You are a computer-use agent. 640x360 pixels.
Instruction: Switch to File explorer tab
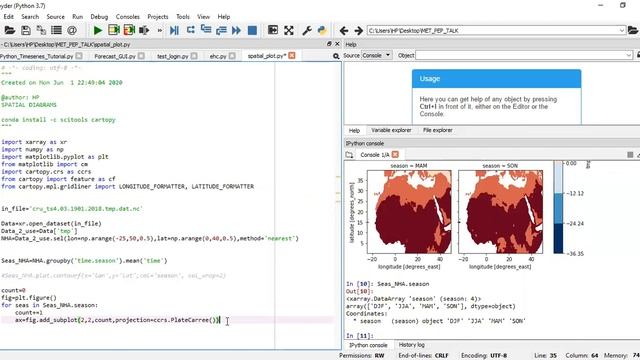coord(438,130)
